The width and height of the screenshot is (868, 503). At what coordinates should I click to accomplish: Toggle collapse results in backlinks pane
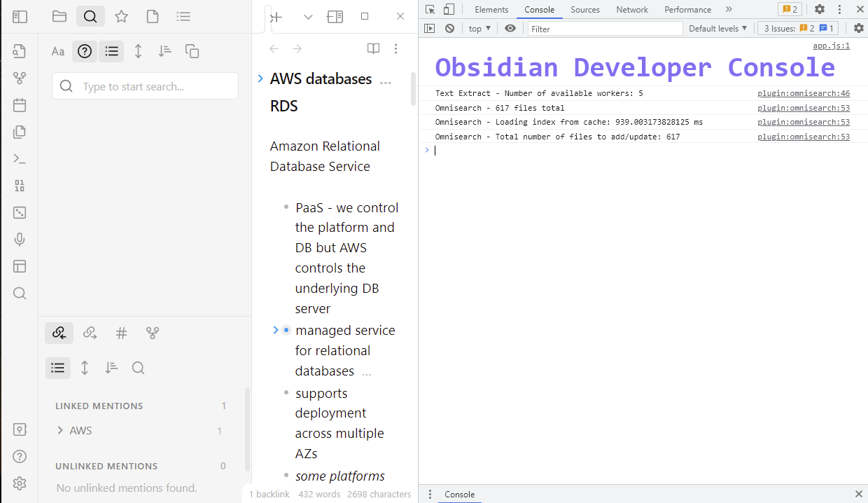coord(58,368)
